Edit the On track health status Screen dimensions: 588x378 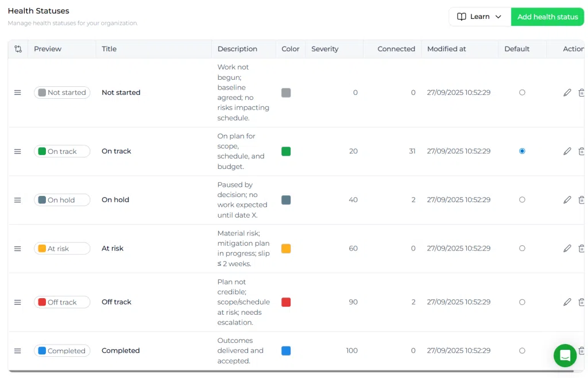pyautogui.click(x=567, y=151)
